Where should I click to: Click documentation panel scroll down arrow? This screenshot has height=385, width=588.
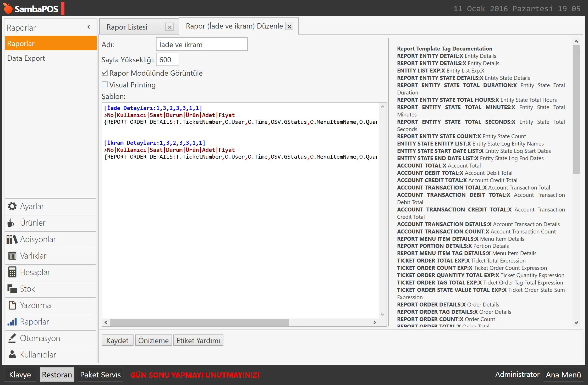coord(576,323)
